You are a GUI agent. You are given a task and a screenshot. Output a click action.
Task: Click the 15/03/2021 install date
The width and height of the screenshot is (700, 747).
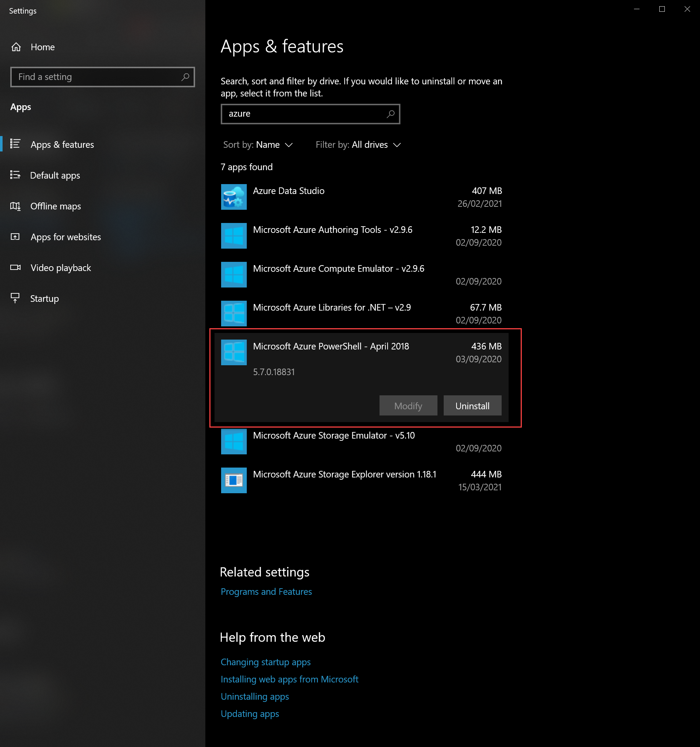[480, 487]
